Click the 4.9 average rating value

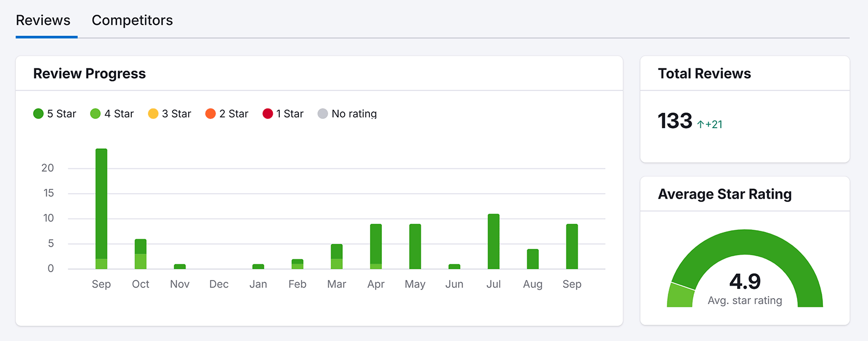745,281
